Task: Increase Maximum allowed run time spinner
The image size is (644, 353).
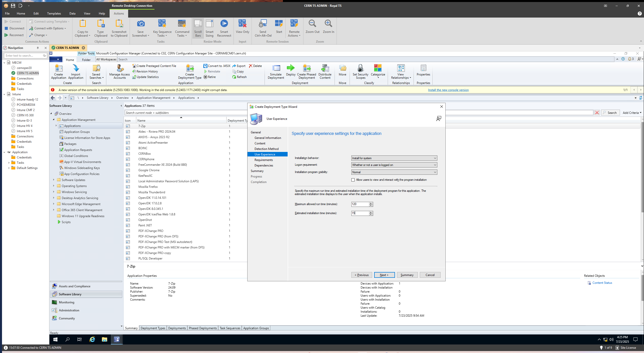Action: [x=371, y=203]
